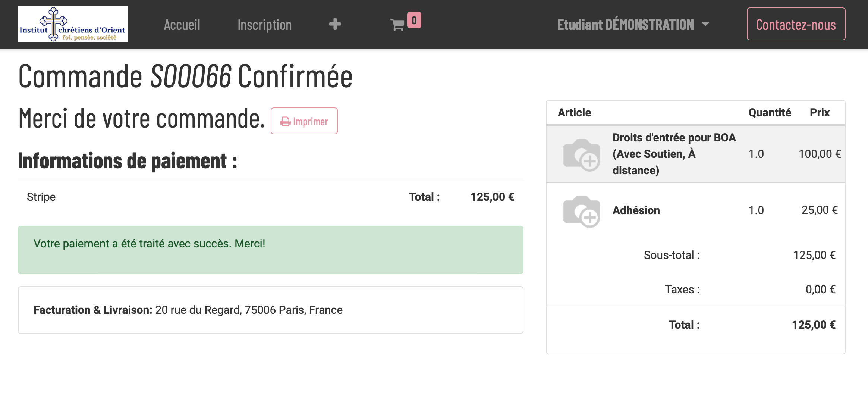This screenshot has height=394, width=868.
Task: Open the Inscription menu item
Action: tap(264, 25)
